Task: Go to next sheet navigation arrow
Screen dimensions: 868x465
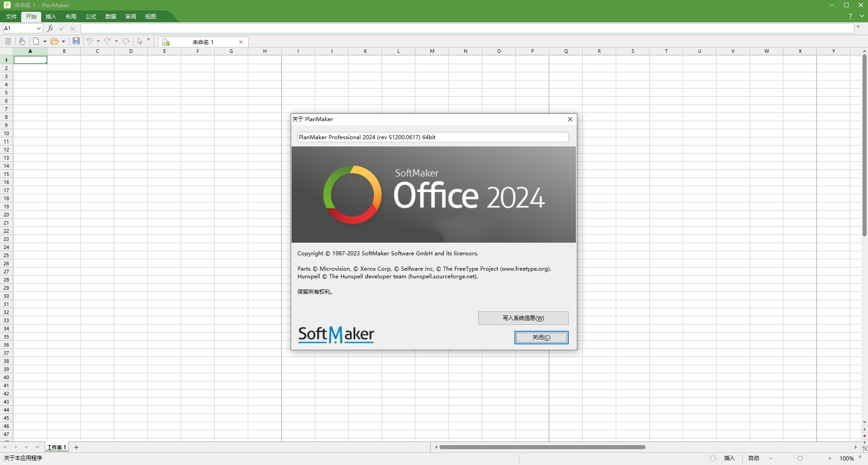Action: tap(26, 447)
